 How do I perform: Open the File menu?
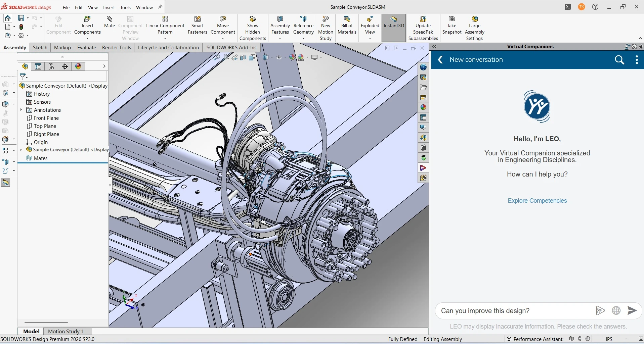pos(66,7)
